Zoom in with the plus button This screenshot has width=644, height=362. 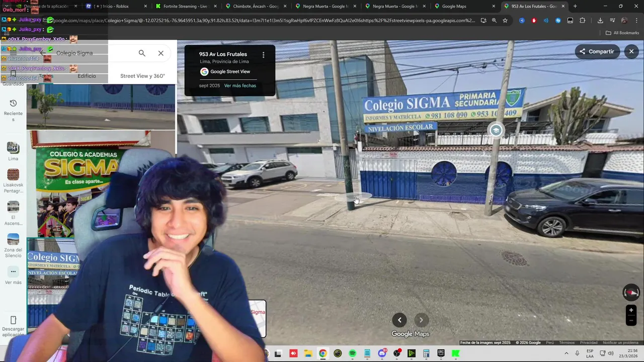tap(631, 310)
